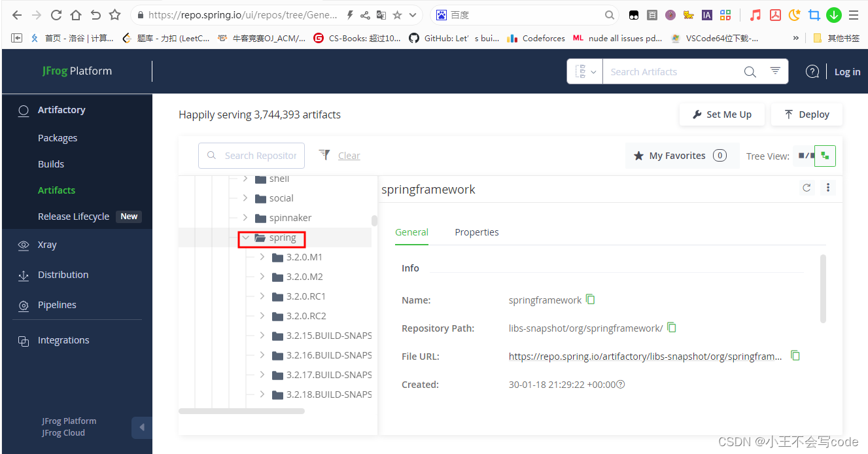Click the tree vertical scrollbar thumb
The image size is (868, 454).
[x=374, y=220]
